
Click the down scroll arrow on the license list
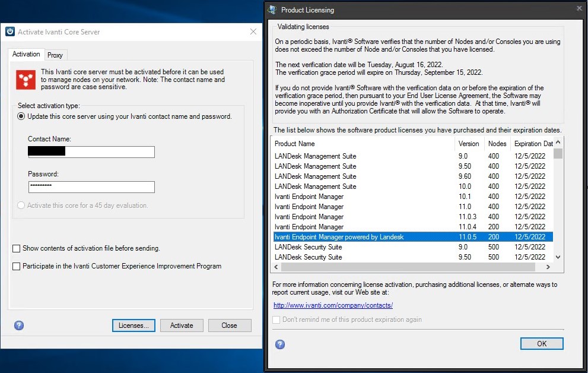coord(558,257)
